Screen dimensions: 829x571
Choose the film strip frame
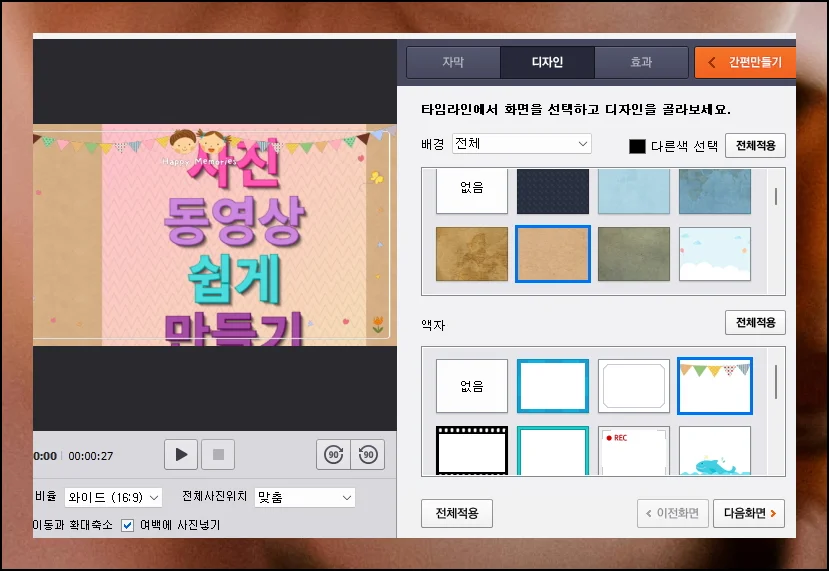click(x=472, y=450)
